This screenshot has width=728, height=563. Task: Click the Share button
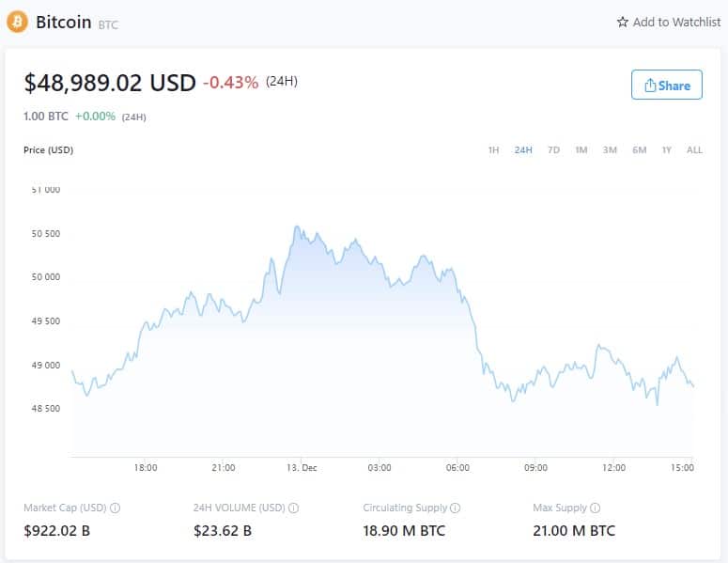[667, 85]
